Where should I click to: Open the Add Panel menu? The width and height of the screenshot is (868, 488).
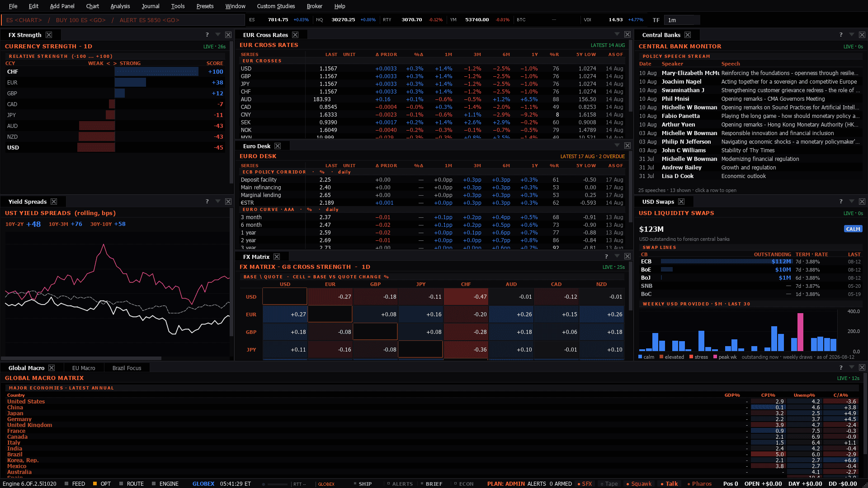pos(62,6)
